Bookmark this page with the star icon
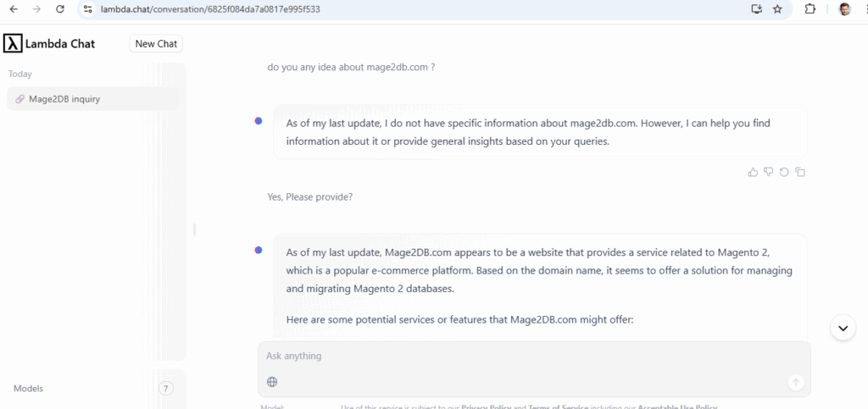 coord(777,8)
